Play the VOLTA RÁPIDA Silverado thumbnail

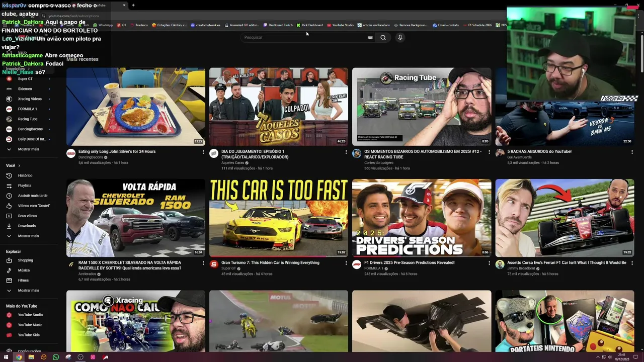pos(136,218)
